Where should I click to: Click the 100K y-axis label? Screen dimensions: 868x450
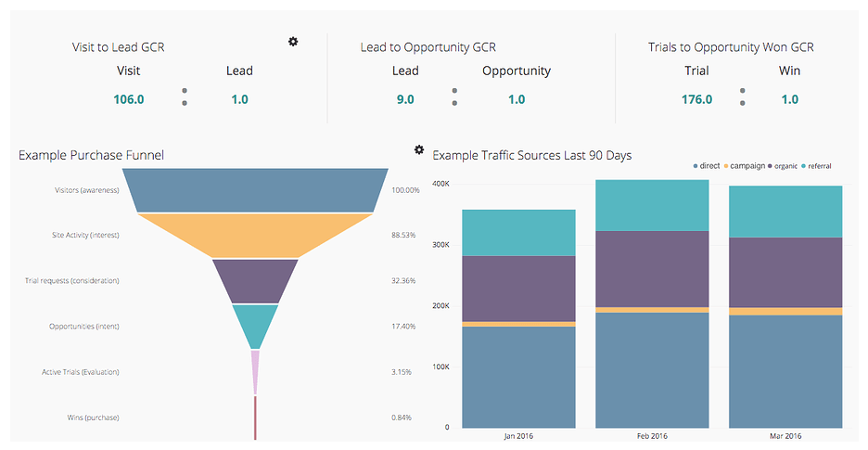point(440,366)
